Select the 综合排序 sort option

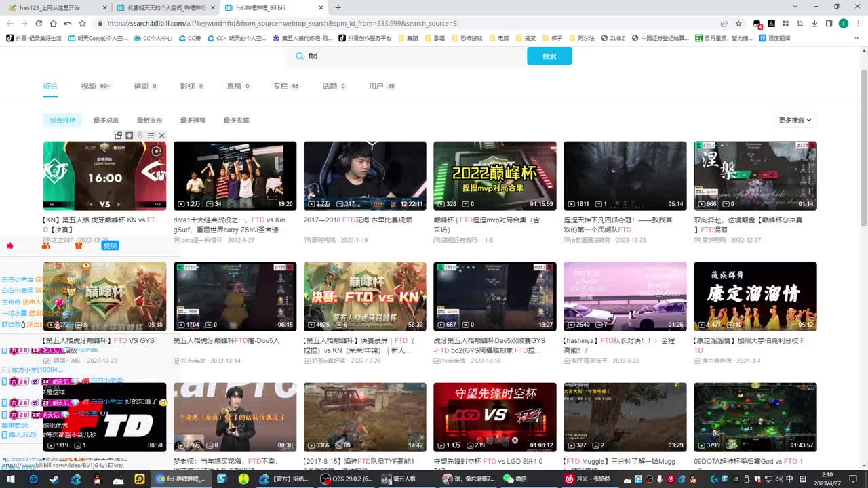click(x=63, y=120)
